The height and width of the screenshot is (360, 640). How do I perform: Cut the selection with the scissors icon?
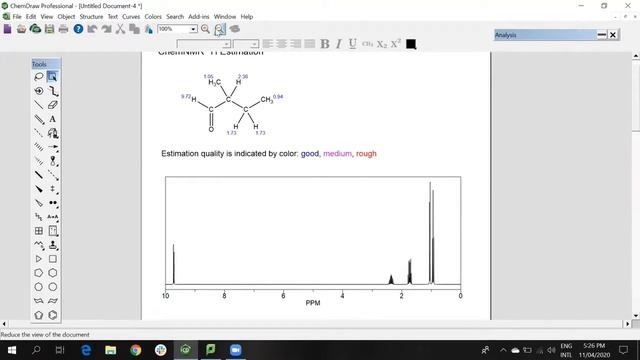[x=120, y=29]
